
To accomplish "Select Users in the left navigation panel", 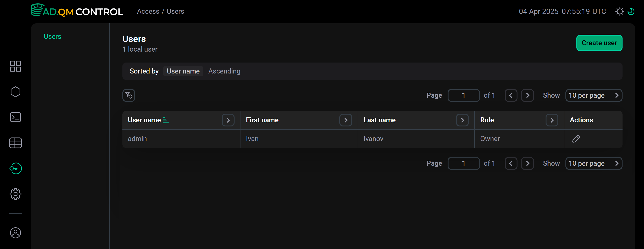I will coord(52,36).
